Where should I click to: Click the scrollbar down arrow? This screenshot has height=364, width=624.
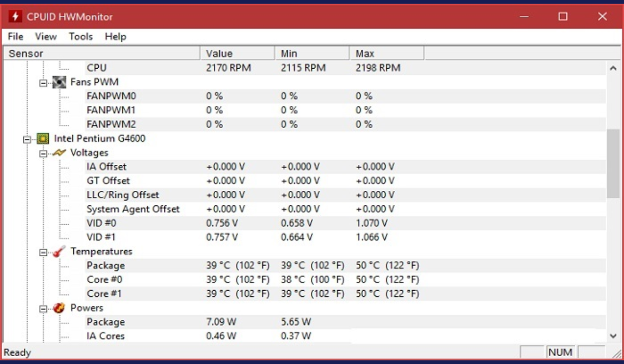[613, 336]
